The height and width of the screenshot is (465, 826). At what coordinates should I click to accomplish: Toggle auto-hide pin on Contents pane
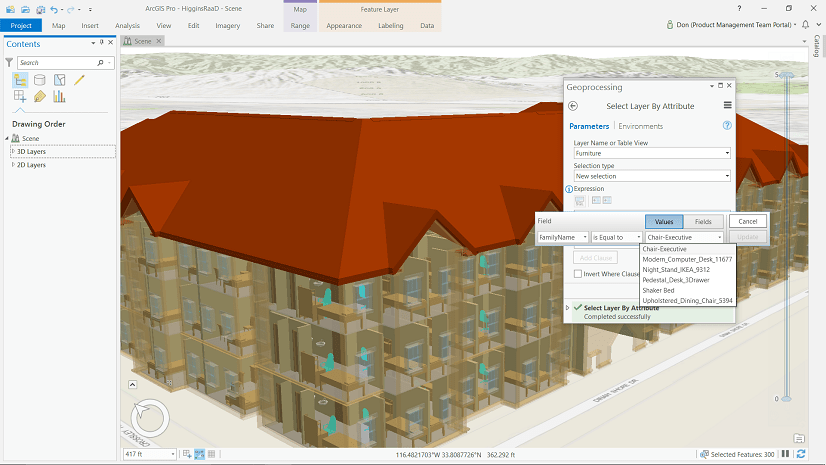(x=102, y=43)
